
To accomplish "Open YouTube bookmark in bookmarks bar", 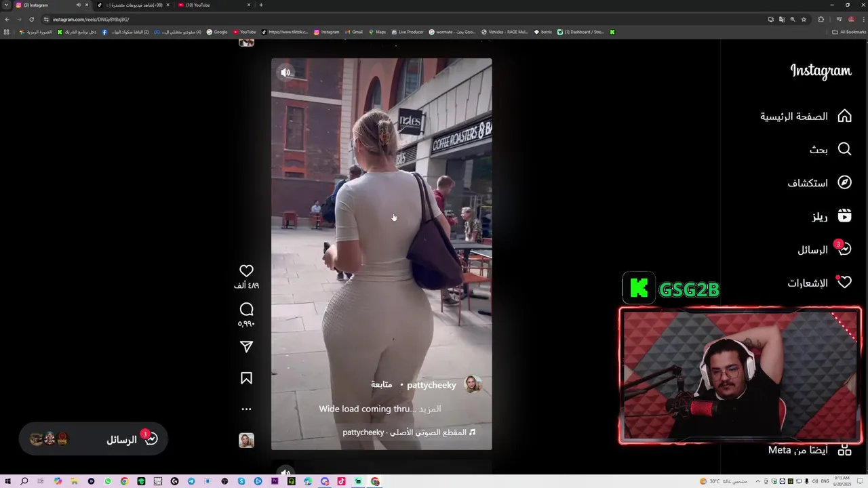I will (245, 32).
